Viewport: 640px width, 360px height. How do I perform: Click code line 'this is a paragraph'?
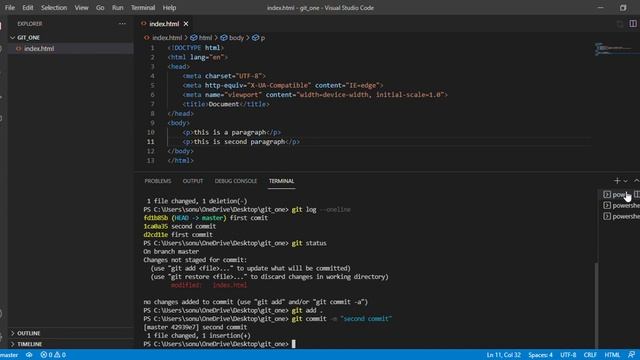231,132
